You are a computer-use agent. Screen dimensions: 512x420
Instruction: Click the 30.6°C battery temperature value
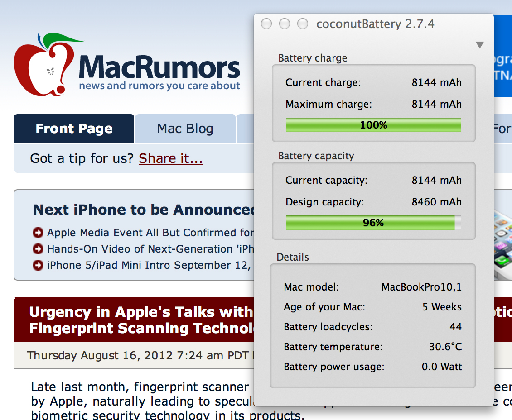(x=445, y=347)
